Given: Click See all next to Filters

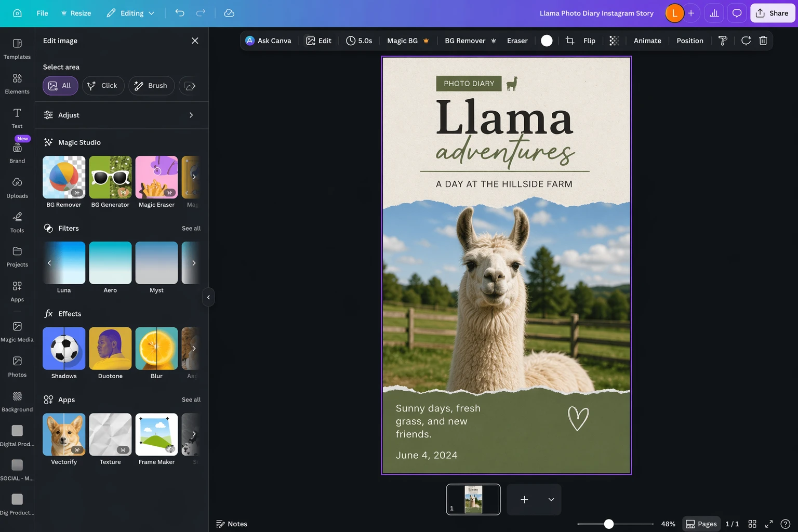Looking at the screenshot, I should (x=191, y=228).
